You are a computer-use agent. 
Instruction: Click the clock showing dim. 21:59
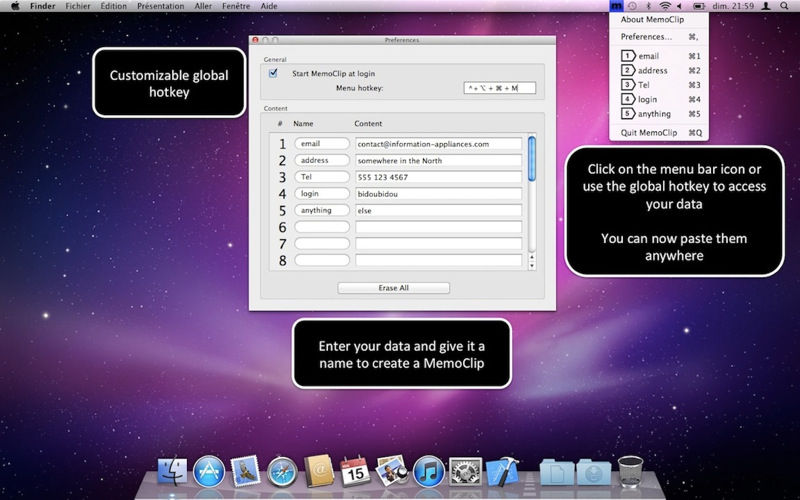733,6
